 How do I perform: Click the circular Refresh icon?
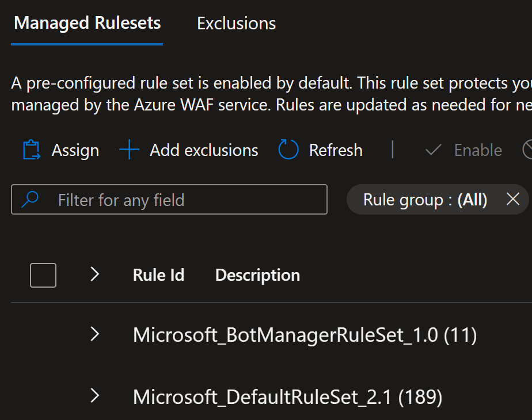(x=288, y=150)
